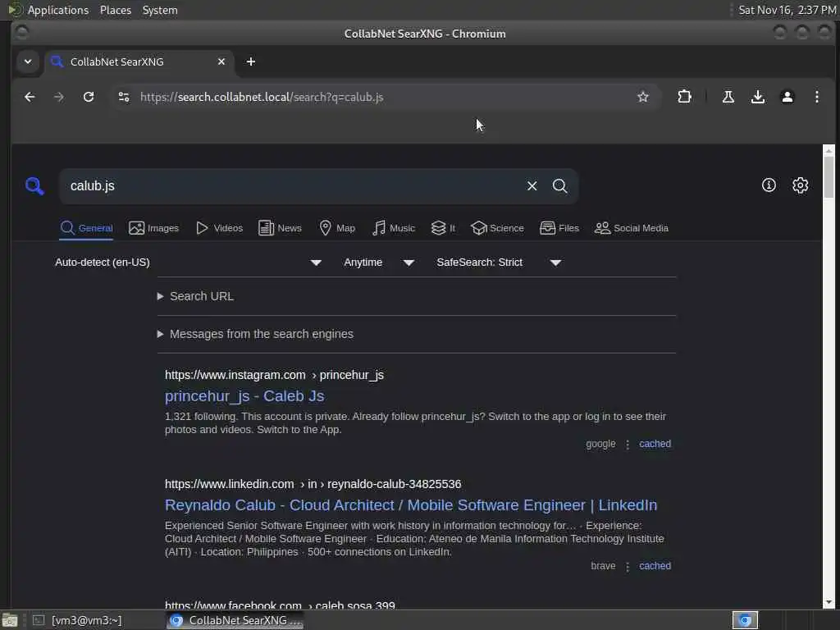Click the browser address bar URL
Viewport: 840px width, 630px height.
pos(262,97)
